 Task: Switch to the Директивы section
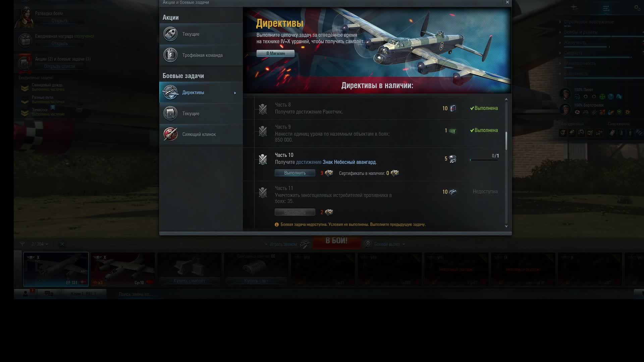pos(193,93)
